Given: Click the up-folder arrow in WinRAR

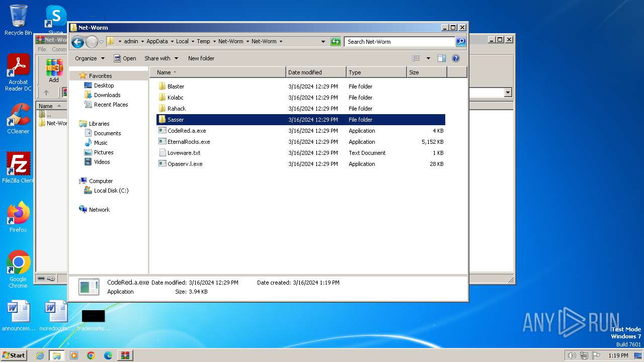Looking at the screenshot, I should pos(46,93).
